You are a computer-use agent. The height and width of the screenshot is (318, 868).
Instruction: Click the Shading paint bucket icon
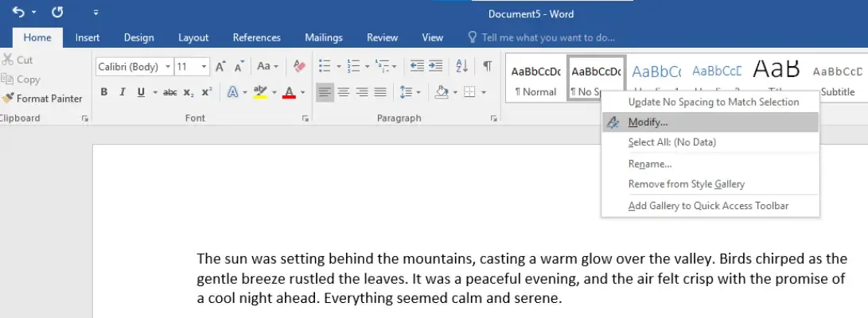click(442, 92)
